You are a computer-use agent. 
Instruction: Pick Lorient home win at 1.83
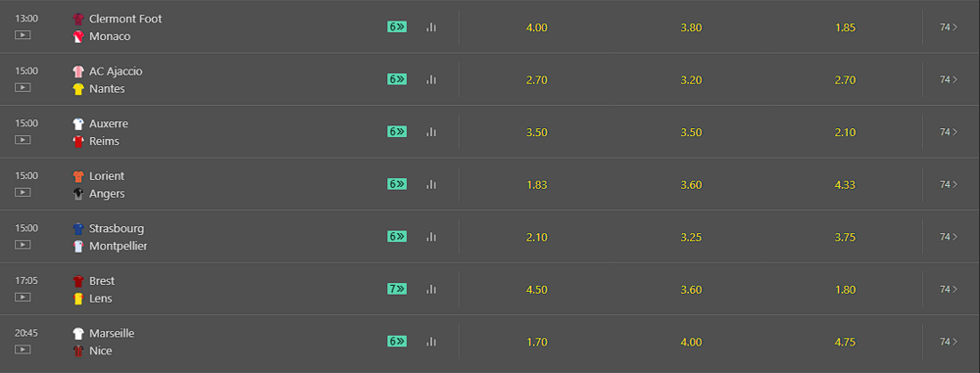[537, 185]
